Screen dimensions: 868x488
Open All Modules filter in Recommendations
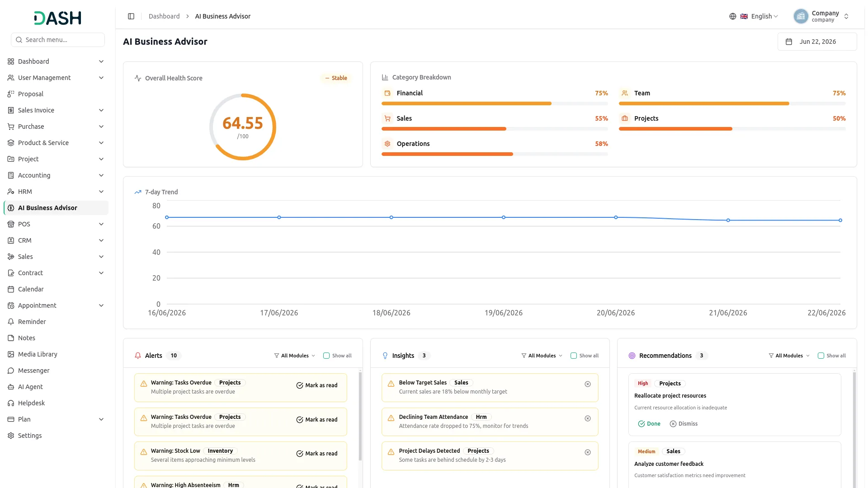[789, 356]
